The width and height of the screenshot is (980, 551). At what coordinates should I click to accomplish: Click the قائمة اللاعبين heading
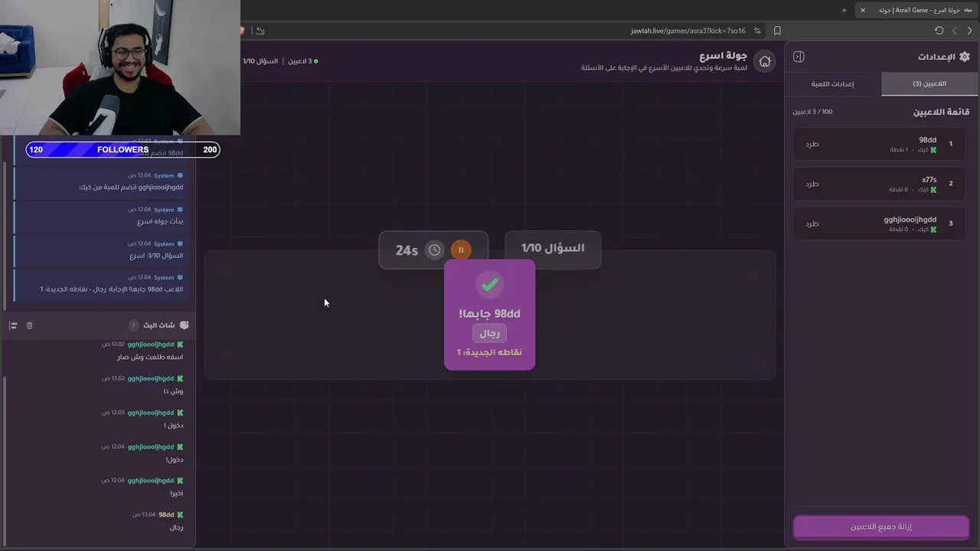pyautogui.click(x=941, y=112)
